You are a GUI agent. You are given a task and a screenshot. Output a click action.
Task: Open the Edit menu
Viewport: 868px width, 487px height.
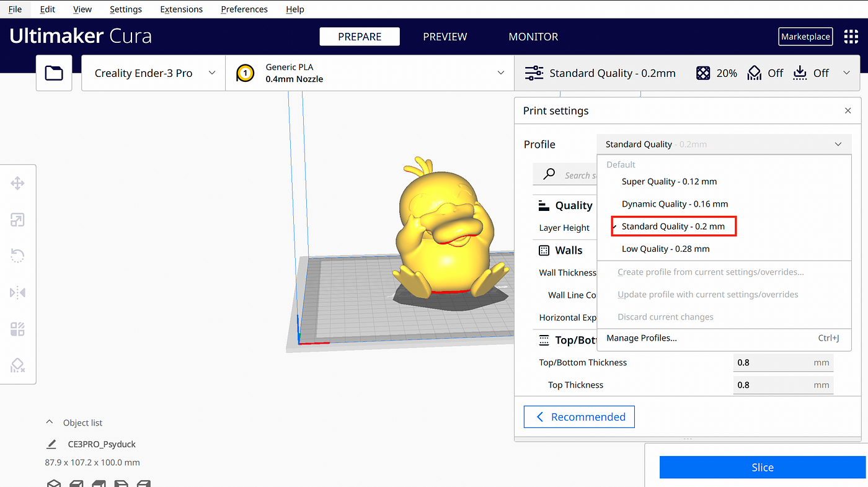click(47, 9)
